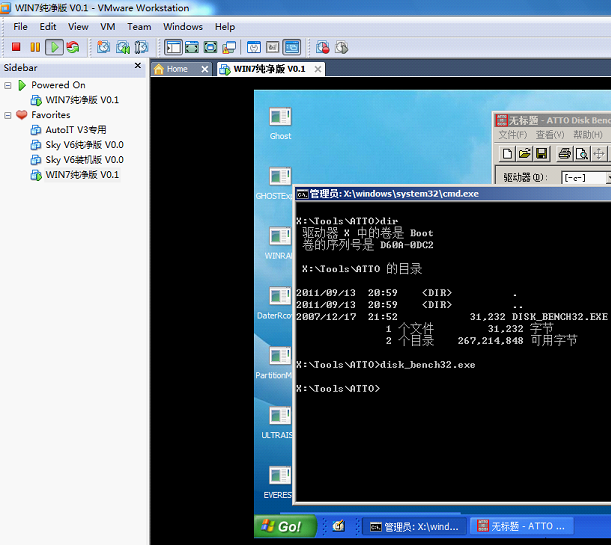Screen dimensions: 611x546
Task: Collapse the Favorites tree group
Action: point(7,115)
